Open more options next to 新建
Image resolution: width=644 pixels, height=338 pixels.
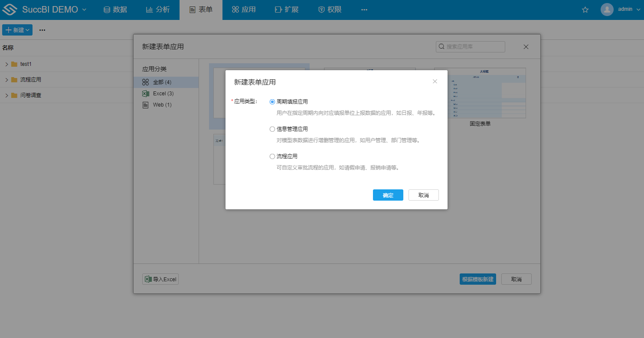(42, 30)
